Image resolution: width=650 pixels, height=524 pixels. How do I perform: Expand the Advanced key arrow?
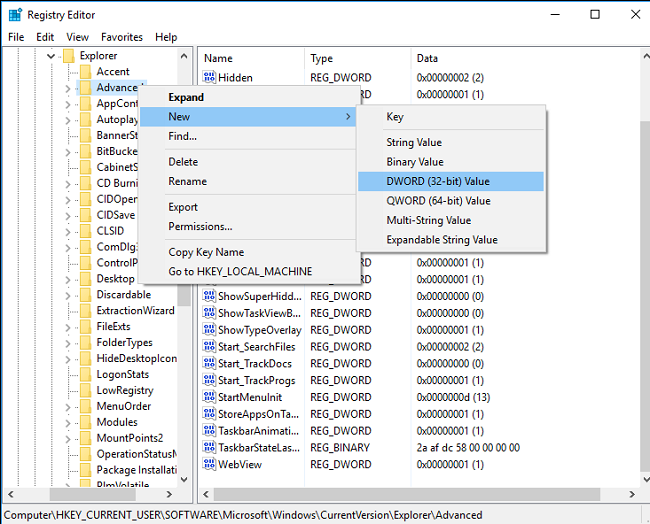[x=68, y=88]
